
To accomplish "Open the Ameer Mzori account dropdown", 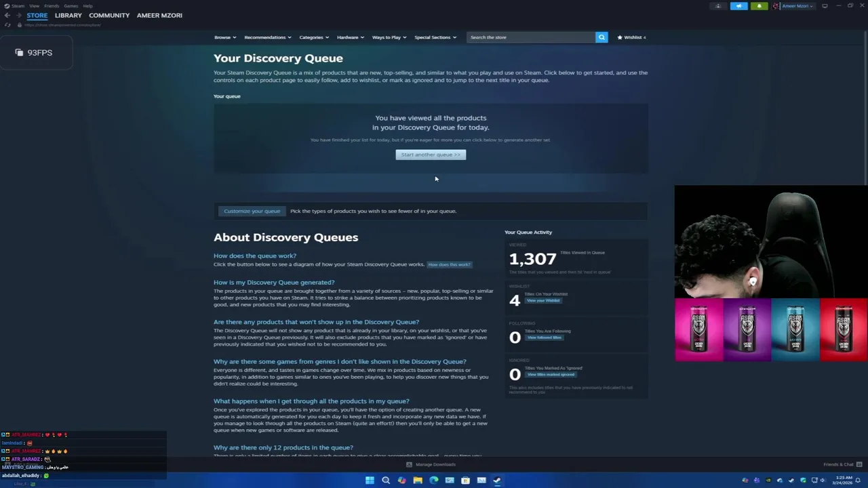I will (x=797, y=6).
